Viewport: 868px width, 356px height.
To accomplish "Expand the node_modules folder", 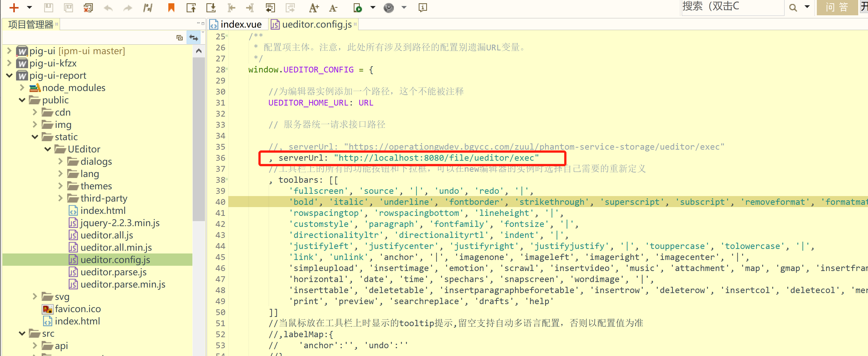I will click(x=22, y=87).
